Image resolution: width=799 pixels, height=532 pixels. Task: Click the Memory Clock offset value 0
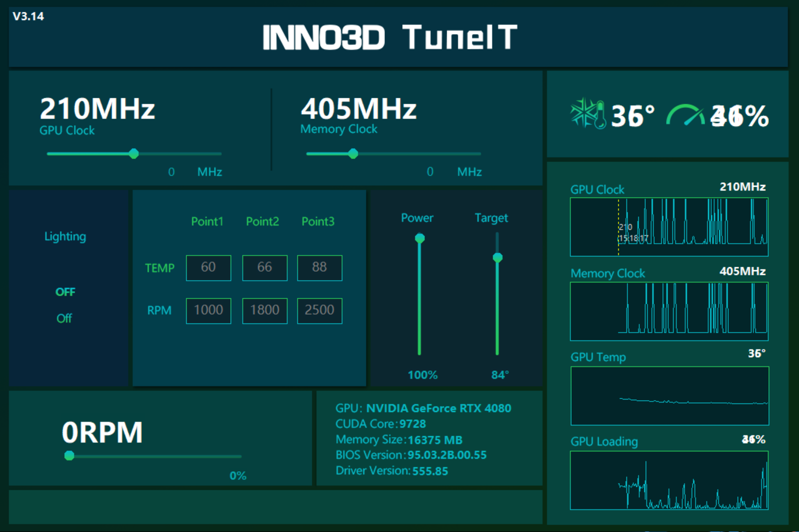click(x=430, y=172)
